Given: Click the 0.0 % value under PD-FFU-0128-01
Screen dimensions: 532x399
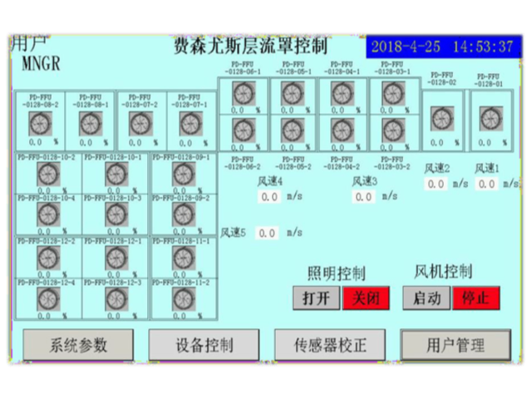Looking at the screenshot, I should tap(493, 143).
